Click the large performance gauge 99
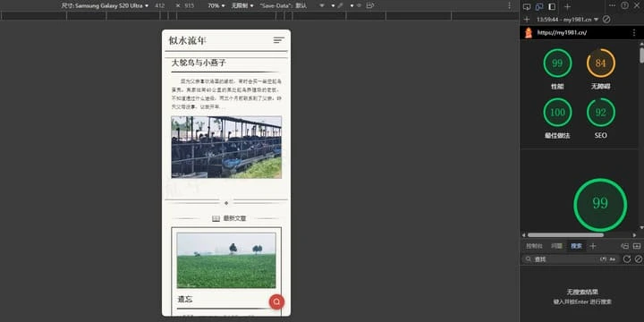Image resolution: width=644 pixels, height=322 pixels. click(600, 205)
